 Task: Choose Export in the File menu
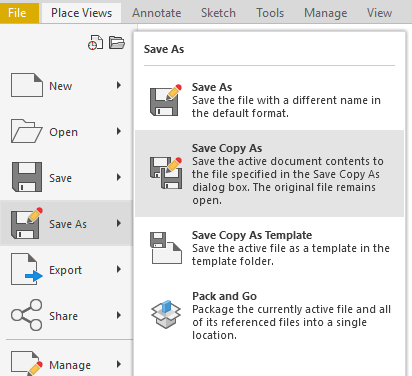pyautogui.click(x=66, y=269)
